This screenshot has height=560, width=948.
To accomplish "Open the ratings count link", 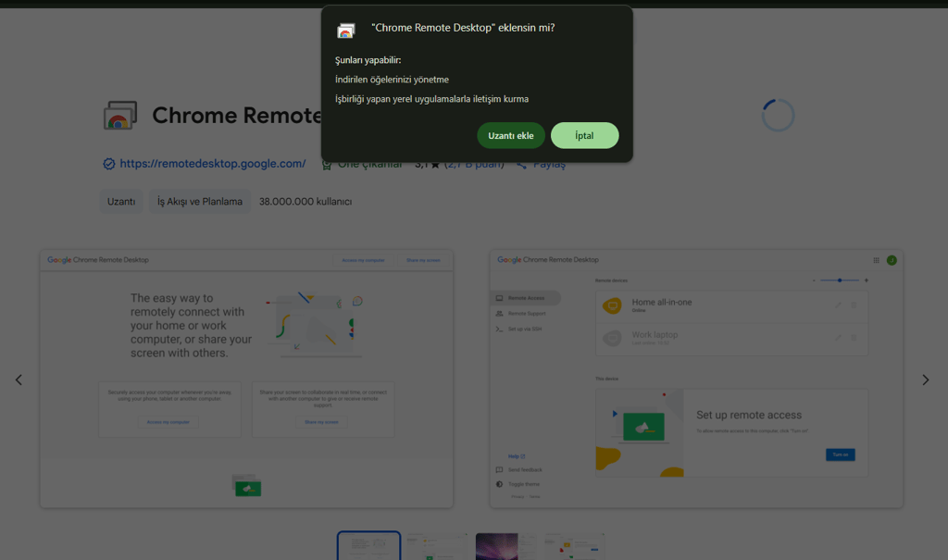I will click(474, 165).
